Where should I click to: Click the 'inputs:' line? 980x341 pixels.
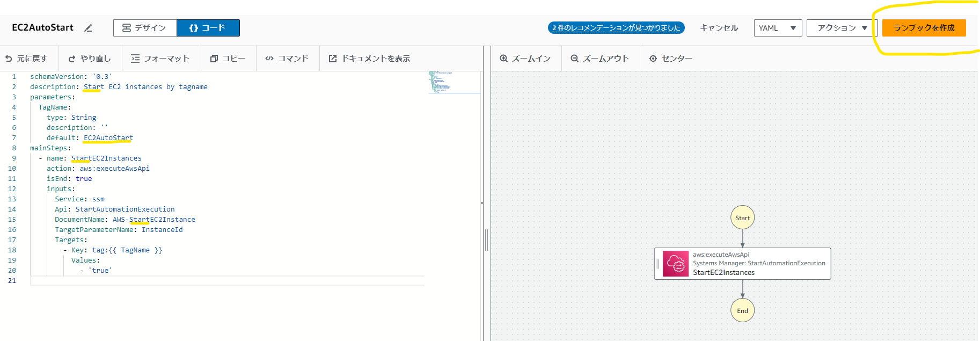(x=61, y=189)
